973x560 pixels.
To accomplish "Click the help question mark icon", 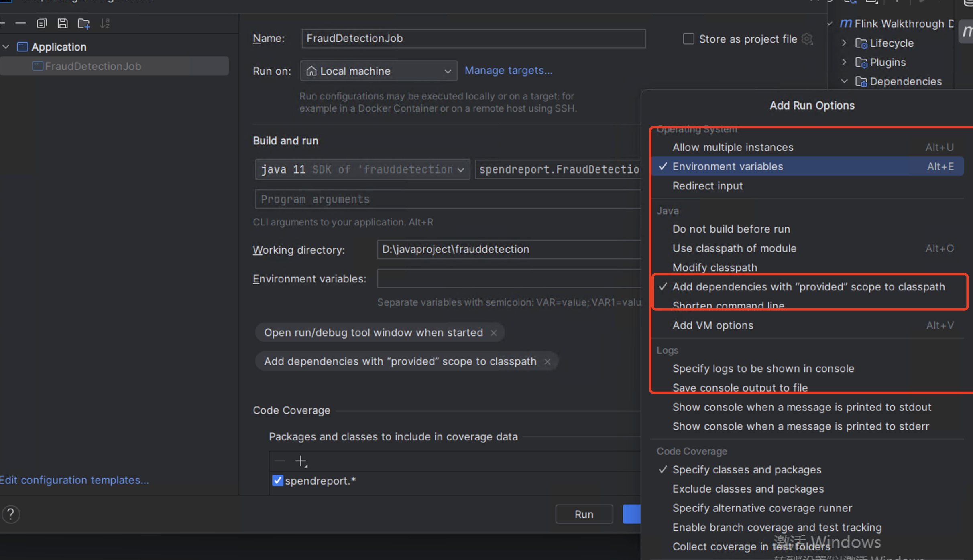I will (x=11, y=514).
